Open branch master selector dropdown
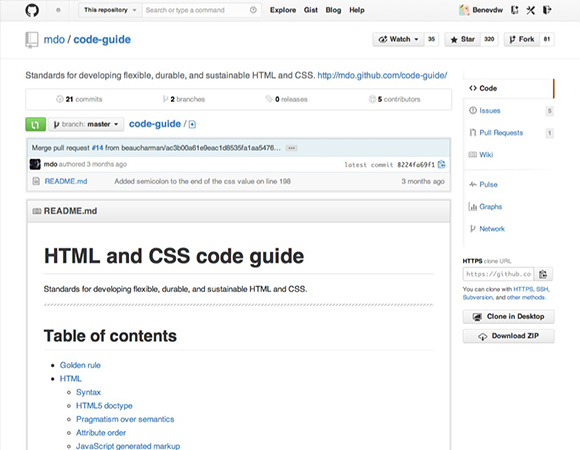The width and height of the screenshot is (580, 450). coord(86,124)
